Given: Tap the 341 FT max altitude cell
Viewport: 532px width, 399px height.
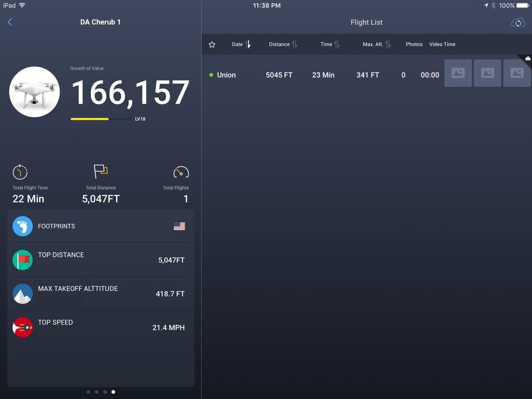Looking at the screenshot, I should click(368, 75).
